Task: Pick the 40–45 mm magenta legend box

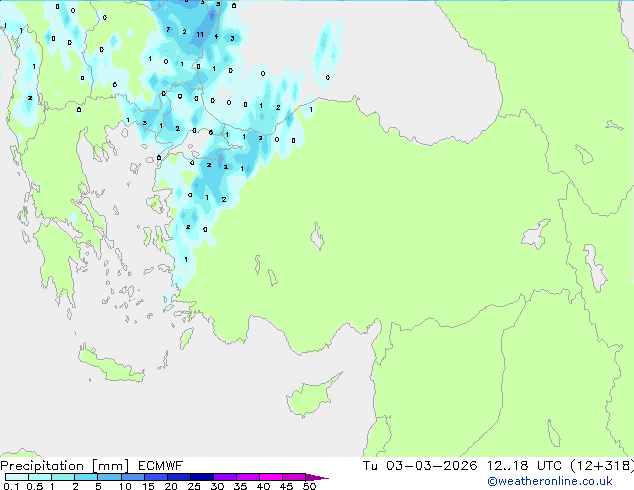Action: click(x=271, y=477)
